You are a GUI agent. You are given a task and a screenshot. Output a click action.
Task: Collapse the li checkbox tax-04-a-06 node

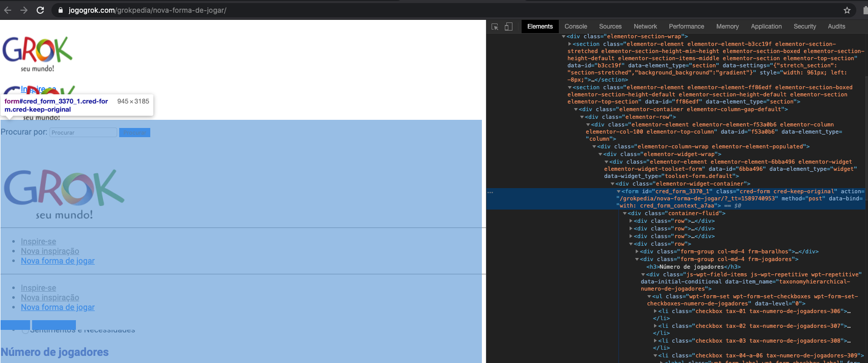click(655, 356)
